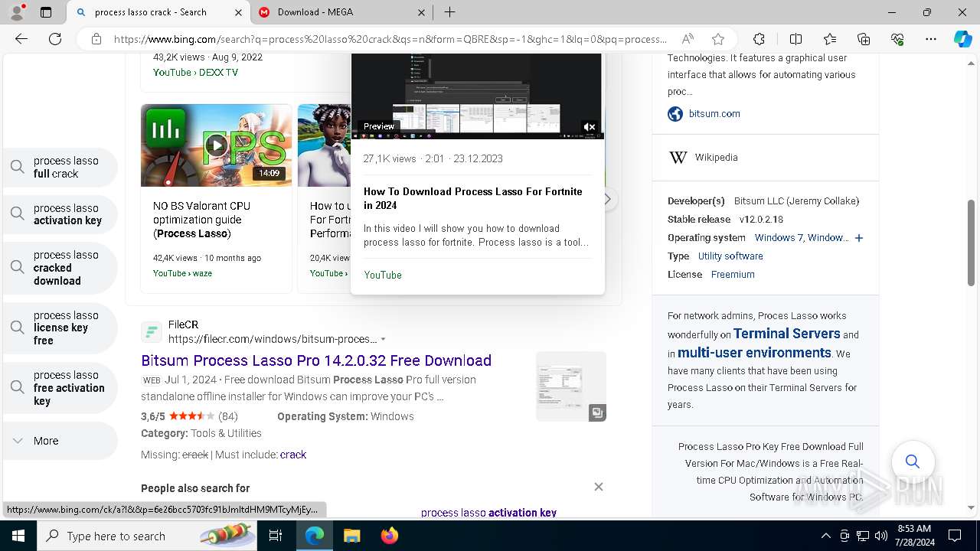Image resolution: width=980 pixels, height=551 pixels.
Task: Open the YouTube DEXX TV source link
Action: [x=195, y=73]
